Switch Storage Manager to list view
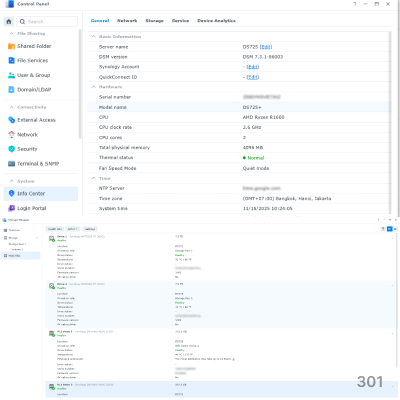This screenshot has height=400, width=400. [395, 229]
